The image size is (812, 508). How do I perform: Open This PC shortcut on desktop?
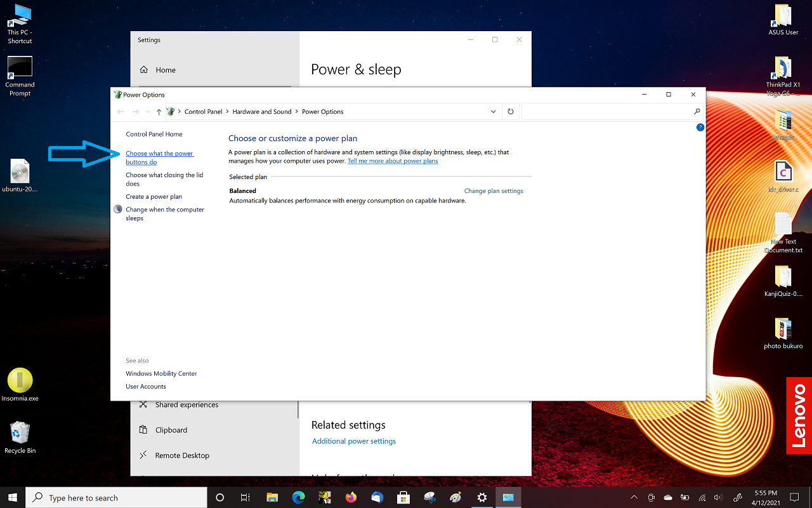20,24
